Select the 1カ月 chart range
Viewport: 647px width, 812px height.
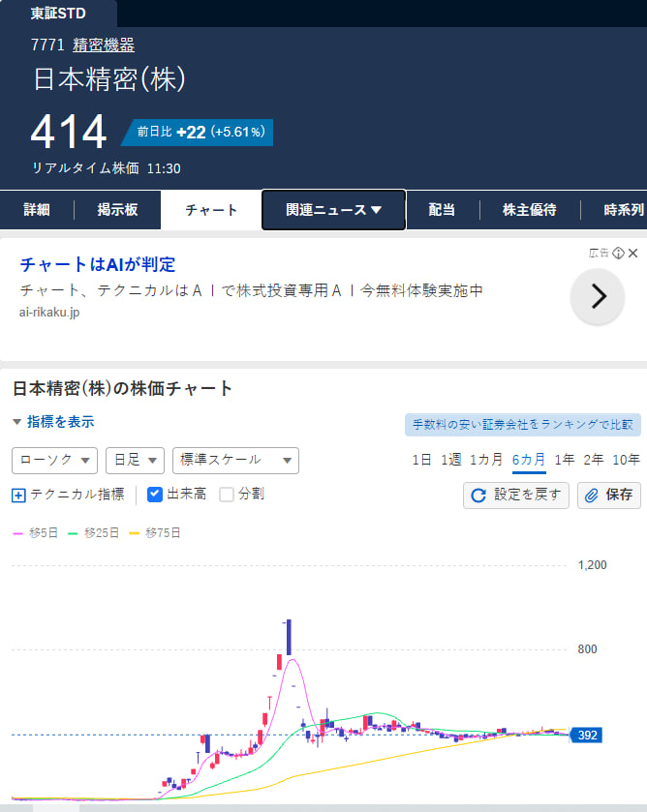pos(486,460)
